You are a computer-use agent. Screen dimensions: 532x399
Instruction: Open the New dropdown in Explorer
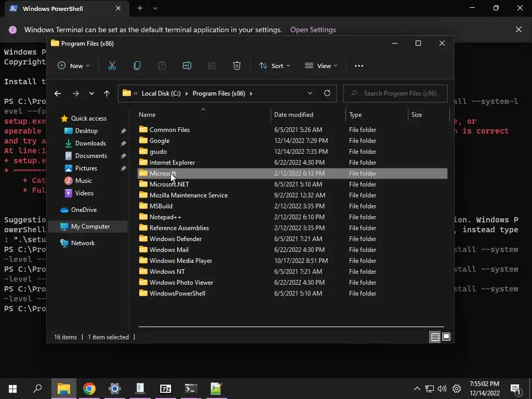coord(74,65)
